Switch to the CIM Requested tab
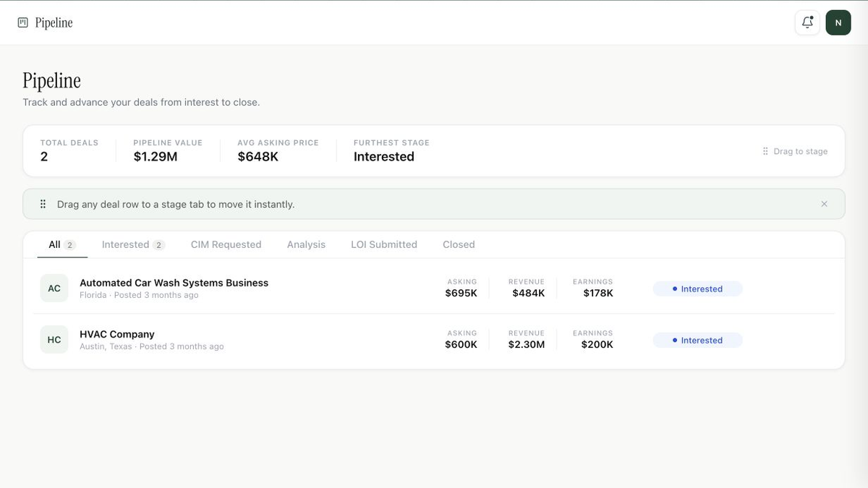The height and width of the screenshot is (488, 868). point(226,244)
